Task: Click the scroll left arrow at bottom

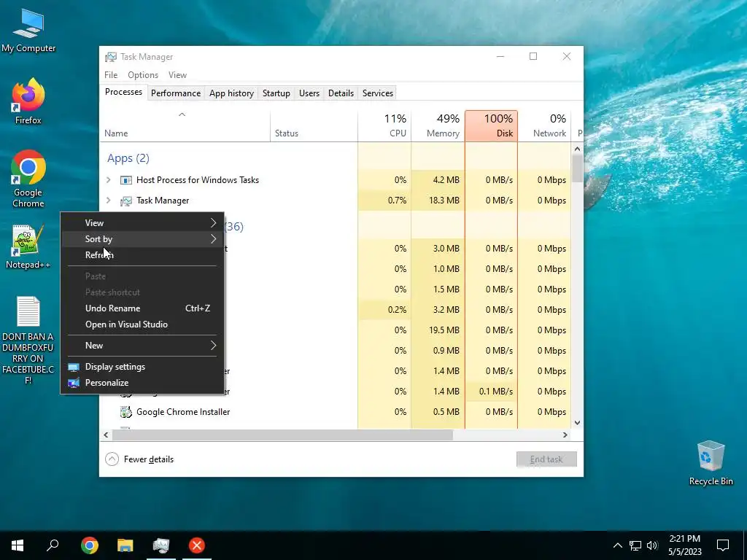Action: tap(107, 435)
